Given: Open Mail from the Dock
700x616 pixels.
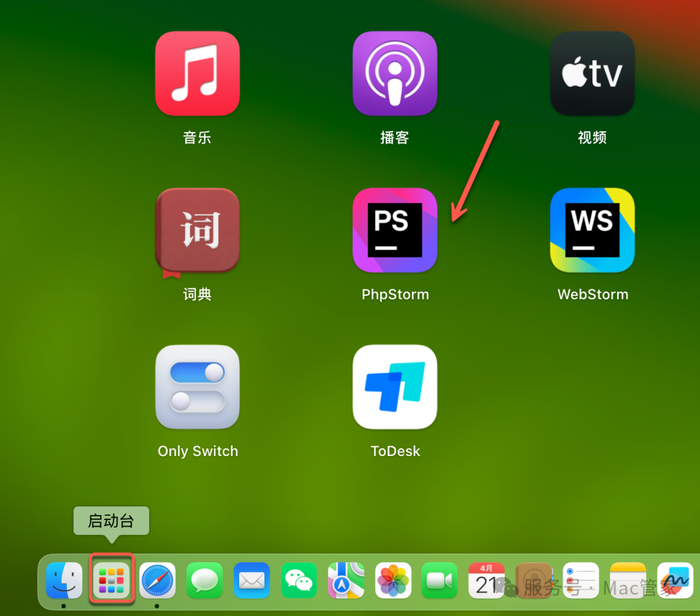Looking at the screenshot, I should (x=251, y=581).
